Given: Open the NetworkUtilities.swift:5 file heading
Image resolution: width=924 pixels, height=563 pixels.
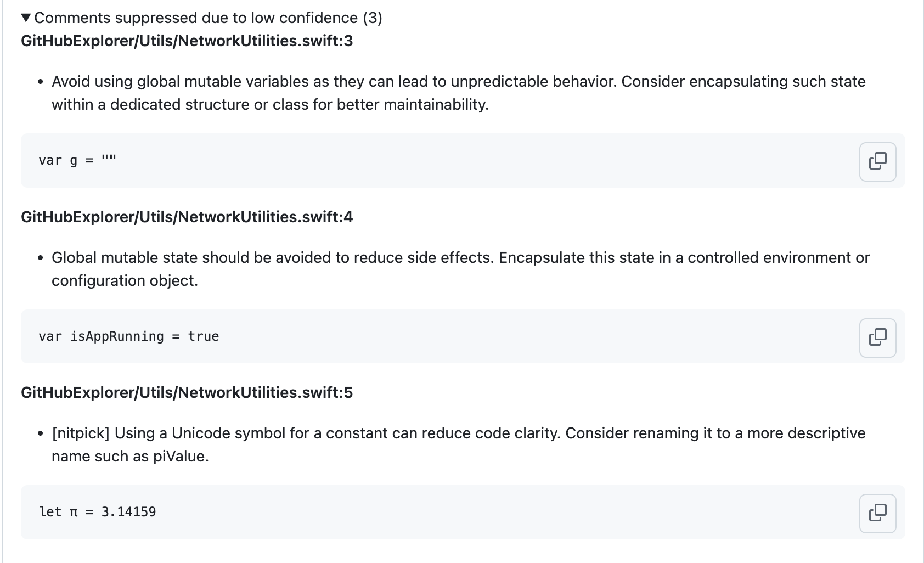Looking at the screenshot, I should click(187, 393).
